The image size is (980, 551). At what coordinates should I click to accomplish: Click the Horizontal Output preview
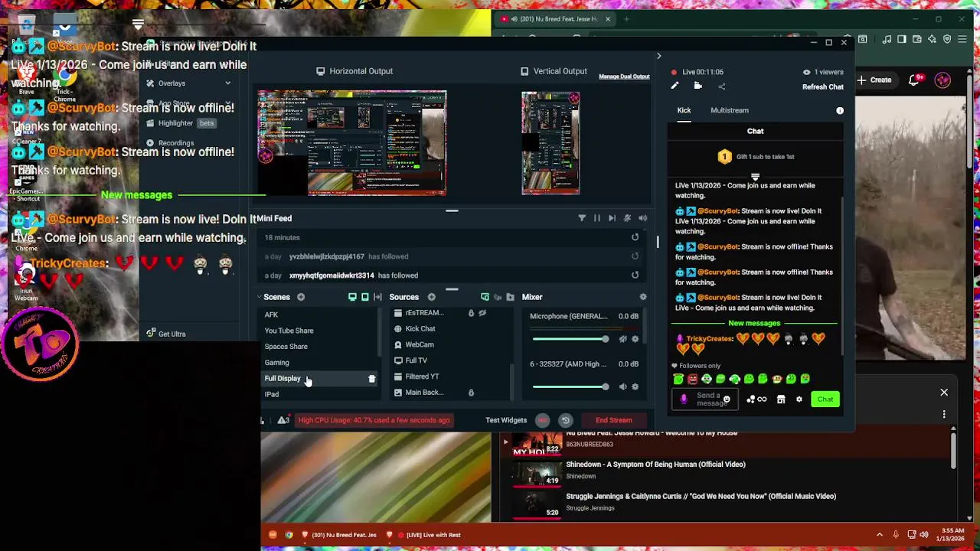pos(352,143)
